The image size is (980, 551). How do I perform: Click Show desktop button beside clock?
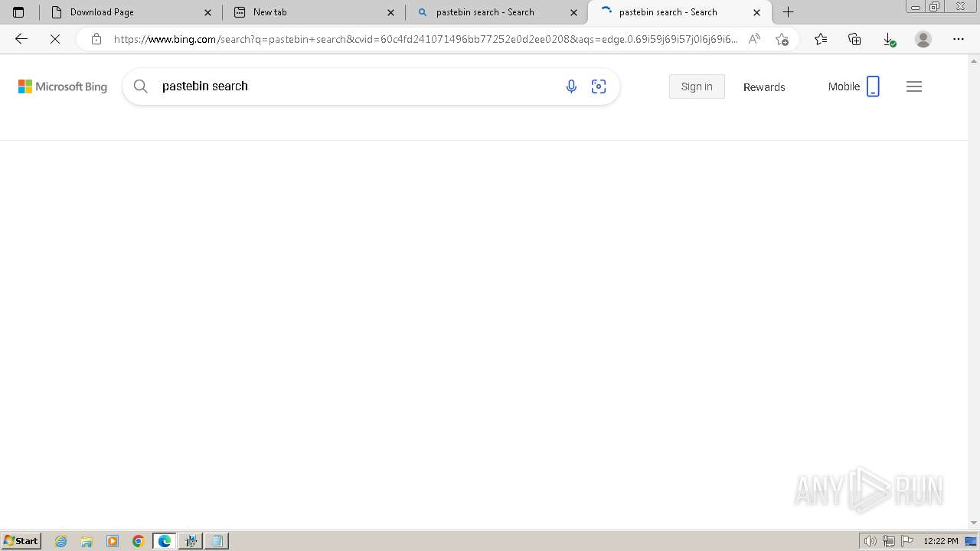[972, 541]
